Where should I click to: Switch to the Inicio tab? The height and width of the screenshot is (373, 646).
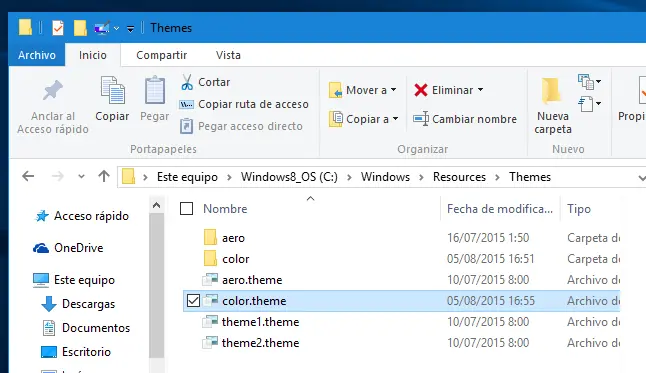93,55
